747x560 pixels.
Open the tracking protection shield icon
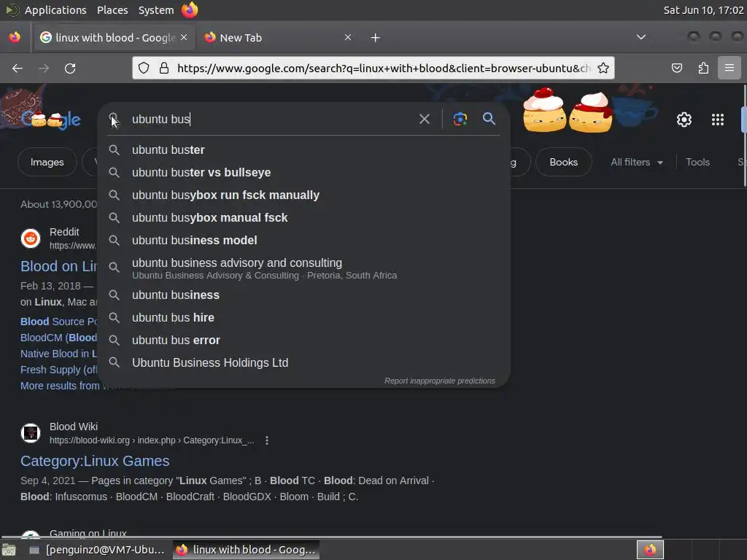[144, 68]
